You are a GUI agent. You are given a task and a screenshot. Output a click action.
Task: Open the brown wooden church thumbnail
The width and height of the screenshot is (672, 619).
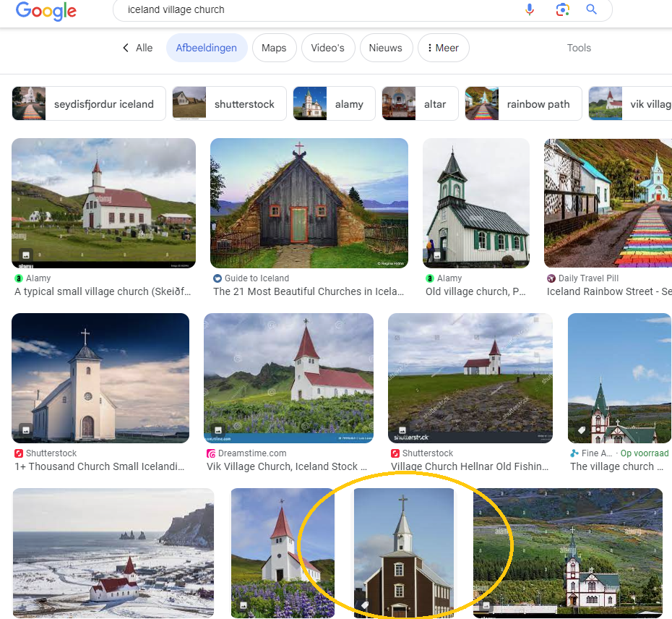tap(403, 552)
